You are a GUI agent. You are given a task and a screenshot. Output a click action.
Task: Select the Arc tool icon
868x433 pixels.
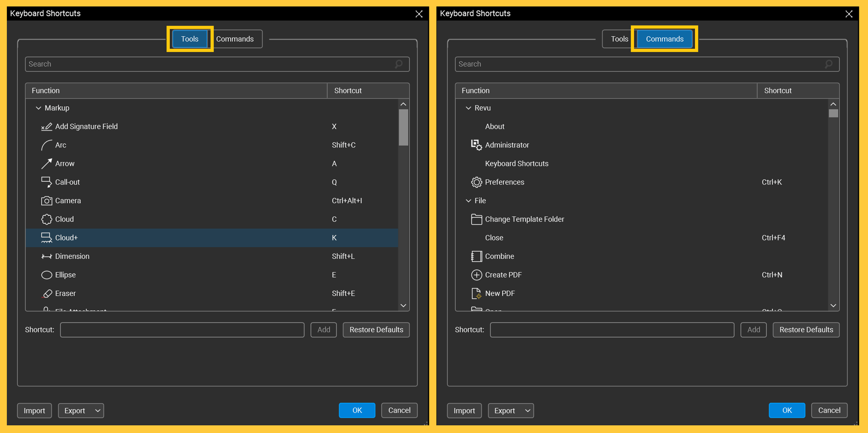[x=47, y=145]
